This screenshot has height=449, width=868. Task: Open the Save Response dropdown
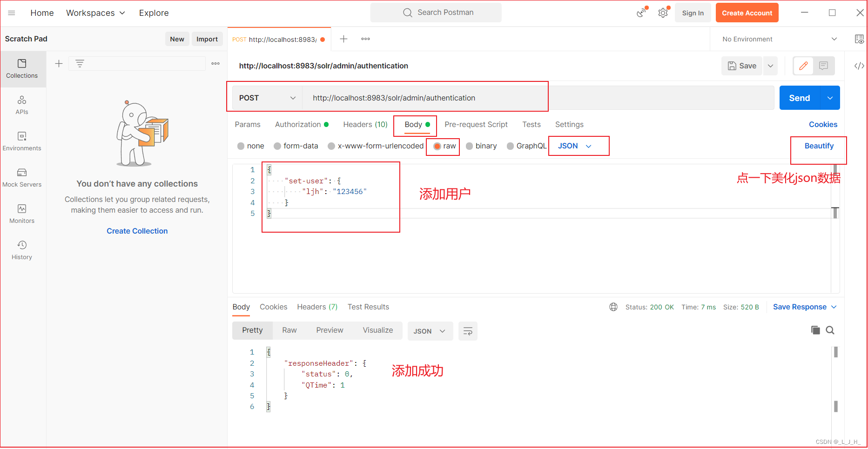[805, 307]
